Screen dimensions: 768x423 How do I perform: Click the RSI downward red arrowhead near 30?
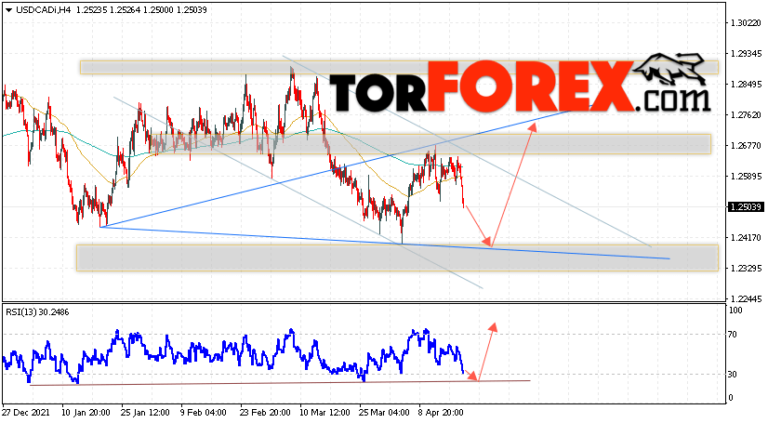(x=472, y=376)
